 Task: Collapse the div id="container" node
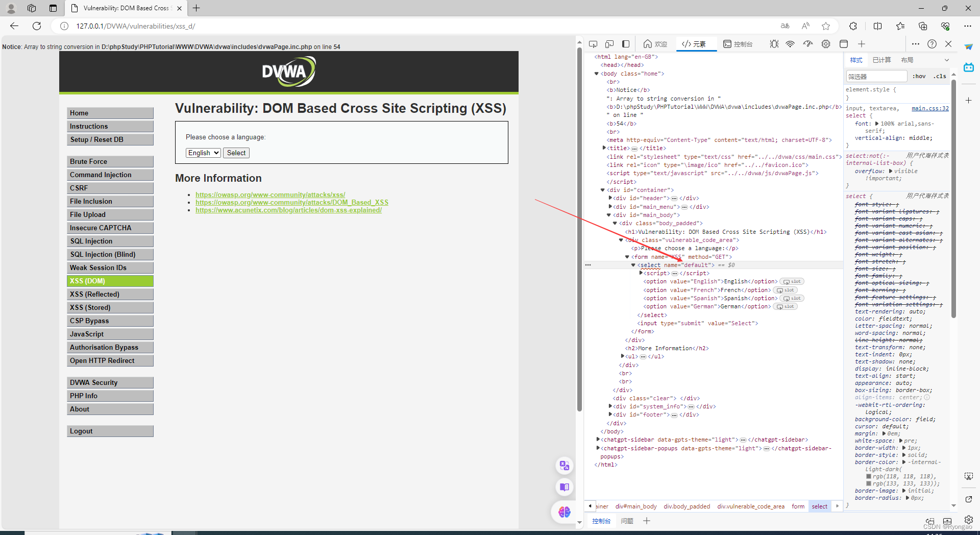point(602,190)
